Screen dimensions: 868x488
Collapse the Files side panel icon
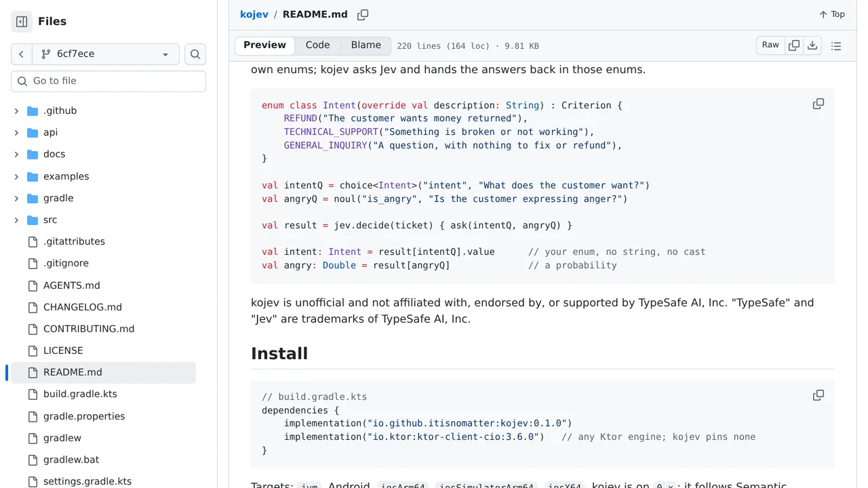[x=22, y=22]
